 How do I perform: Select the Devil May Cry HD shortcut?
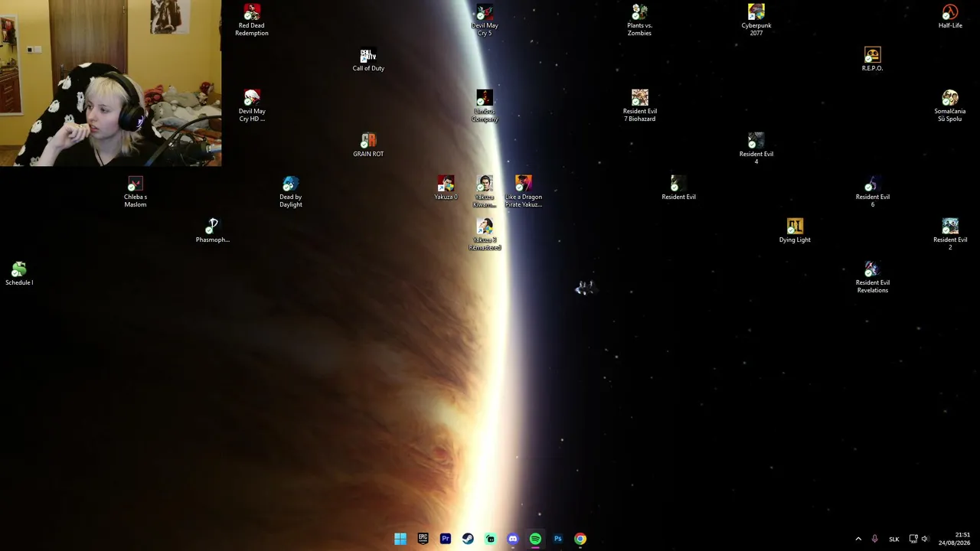click(252, 106)
